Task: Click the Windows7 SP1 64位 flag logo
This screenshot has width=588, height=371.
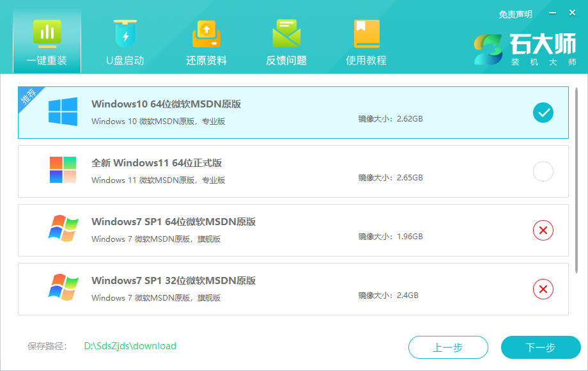Action: coord(63,228)
